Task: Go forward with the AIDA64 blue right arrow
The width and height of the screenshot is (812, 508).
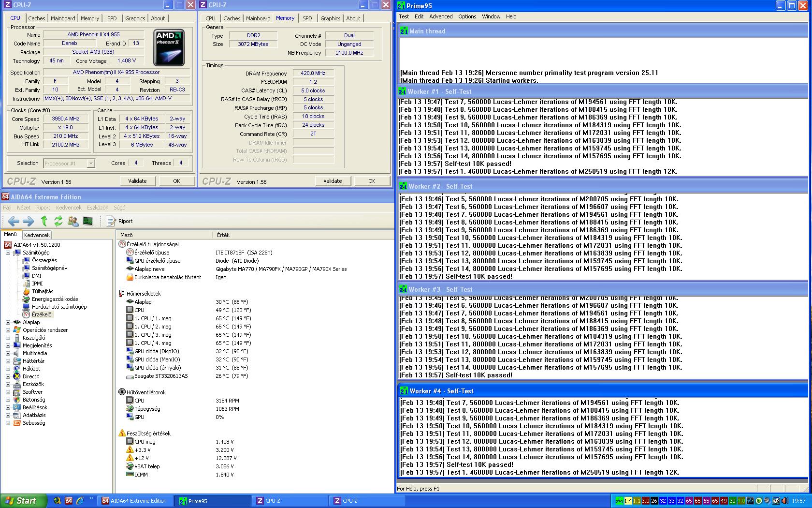Action: coord(29,221)
